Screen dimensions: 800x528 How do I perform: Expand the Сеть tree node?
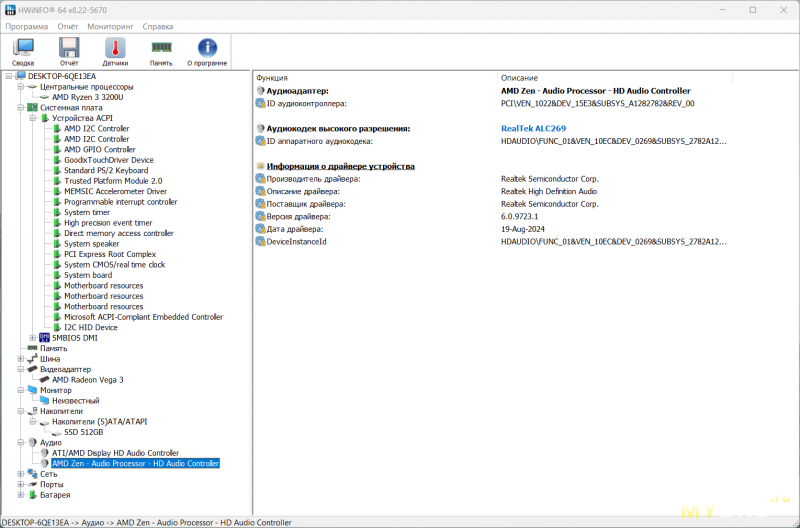[x=20, y=474]
